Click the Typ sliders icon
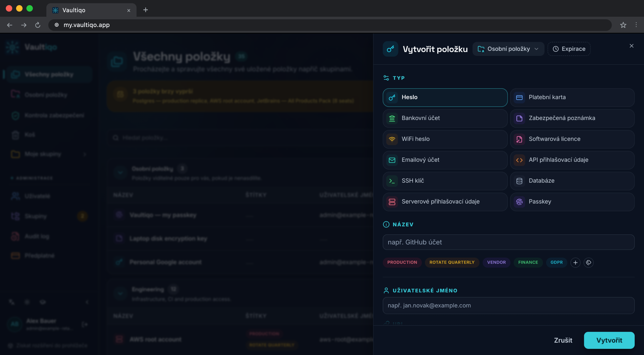This screenshot has height=355, width=644. coord(386,78)
